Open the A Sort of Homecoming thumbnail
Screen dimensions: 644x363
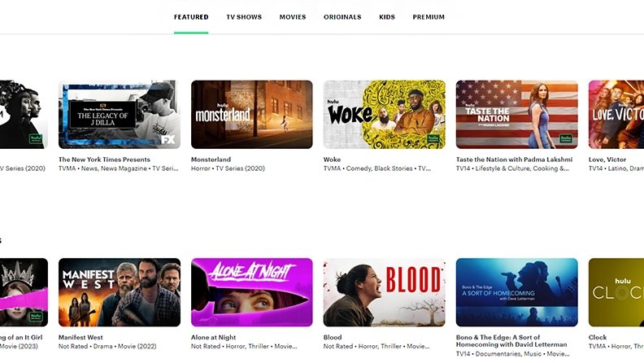pyautogui.click(x=516, y=292)
